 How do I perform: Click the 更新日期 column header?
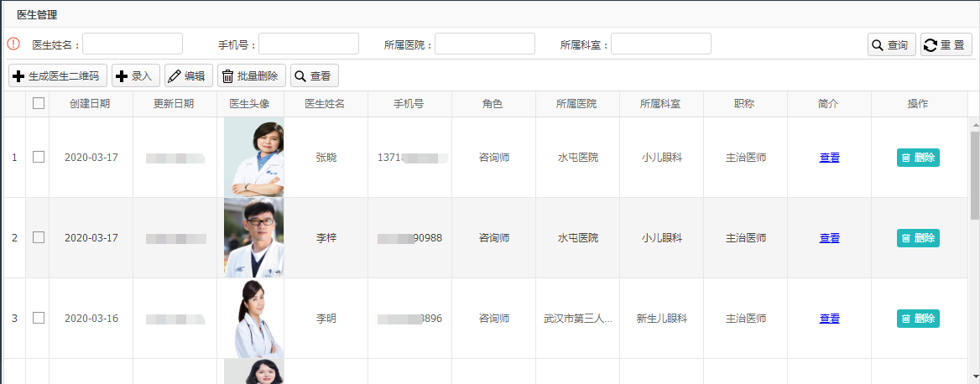pos(175,104)
